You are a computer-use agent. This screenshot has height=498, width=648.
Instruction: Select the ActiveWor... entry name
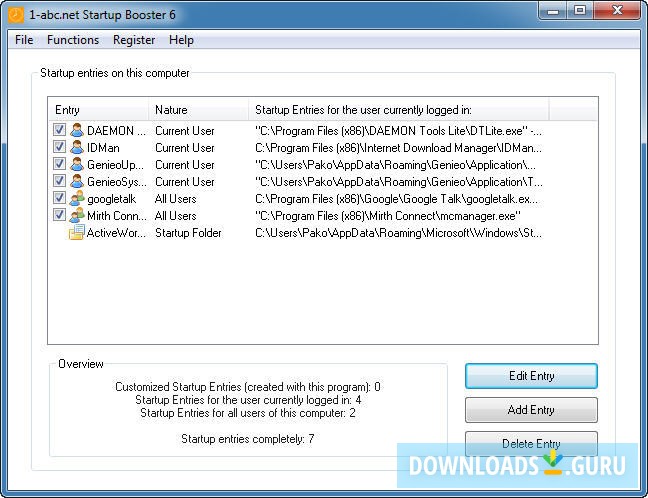coord(116,233)
